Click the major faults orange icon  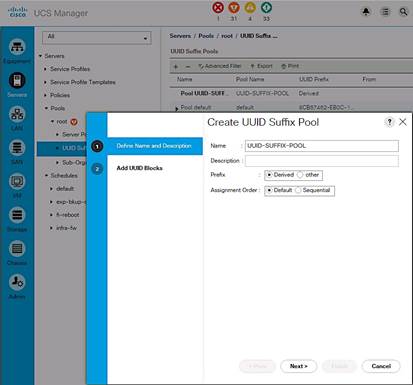pos(234,7)
